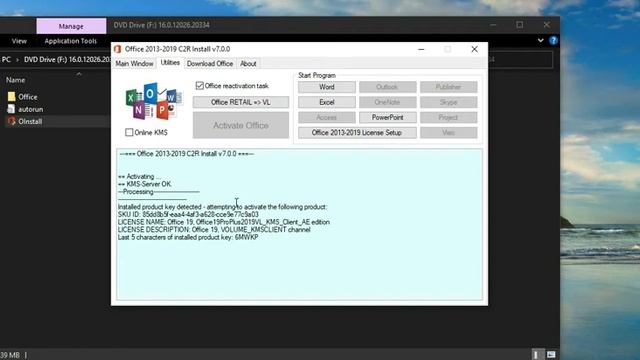The image size is (640, 360).
Task: Click 'Last 5 characters of installed product key' line
Action: point(188,237)
